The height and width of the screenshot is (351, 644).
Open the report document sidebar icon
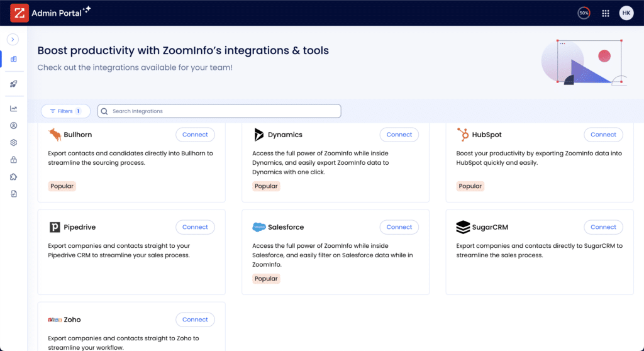point(14,194)
